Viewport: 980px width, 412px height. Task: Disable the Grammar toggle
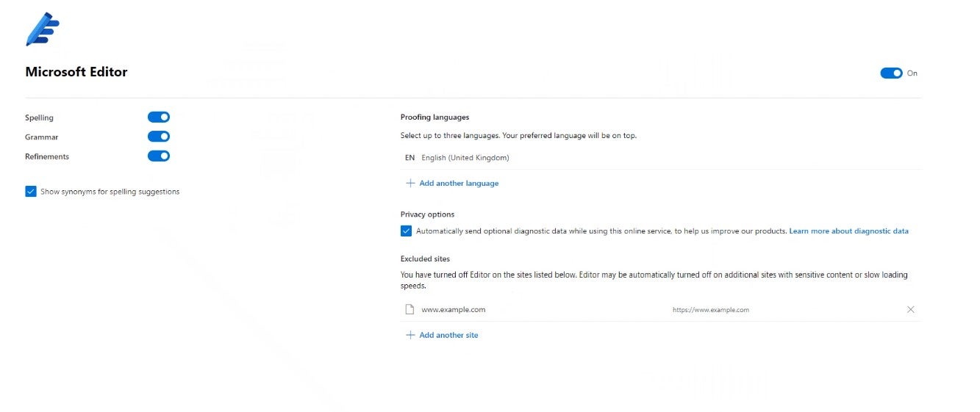(x=159, y=137)
